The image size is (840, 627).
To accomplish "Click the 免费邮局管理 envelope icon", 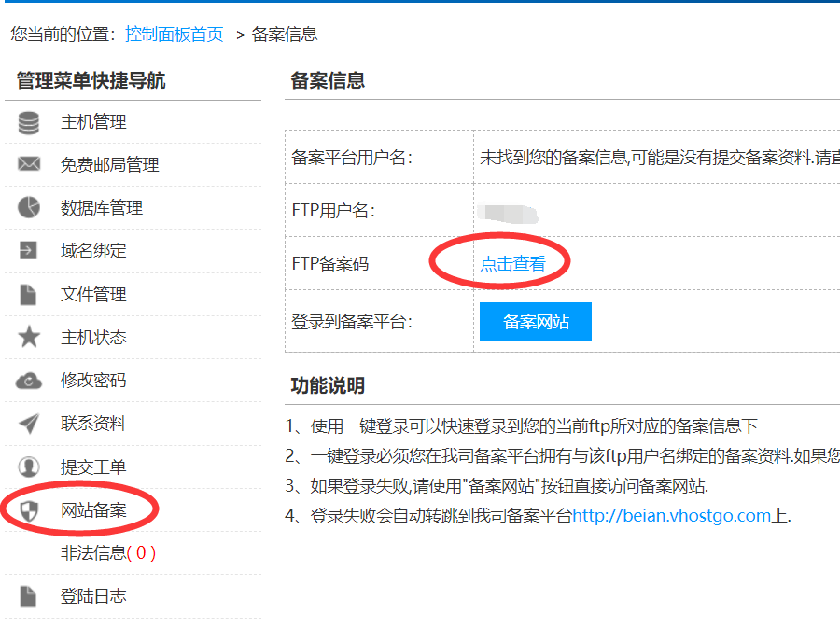I will point(31,165).
